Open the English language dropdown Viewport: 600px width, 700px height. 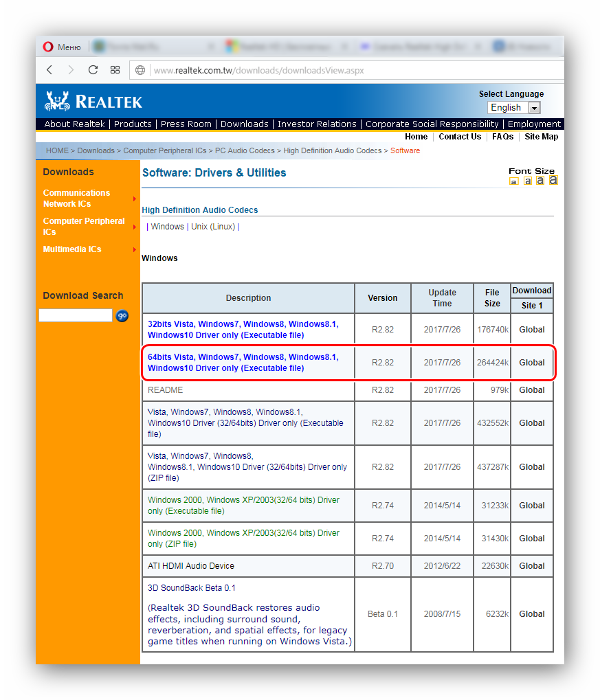(514, 108)
